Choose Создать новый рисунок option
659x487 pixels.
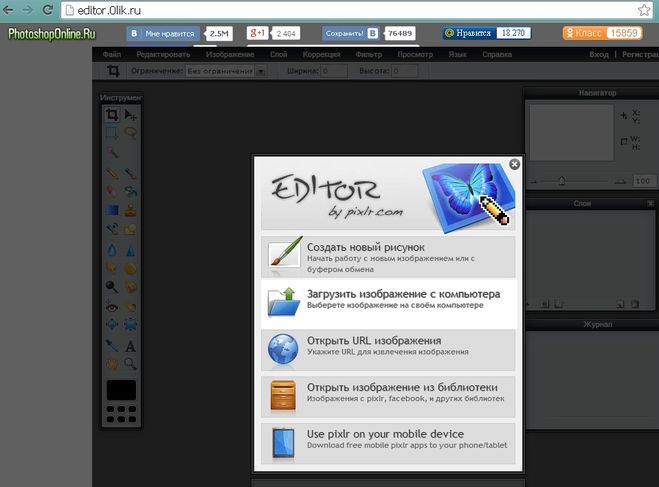point(388,257)
